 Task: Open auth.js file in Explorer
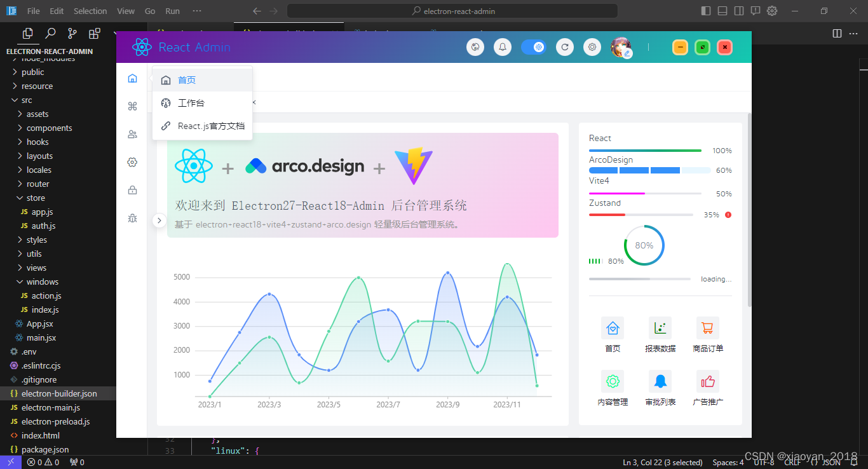point(58,226)
